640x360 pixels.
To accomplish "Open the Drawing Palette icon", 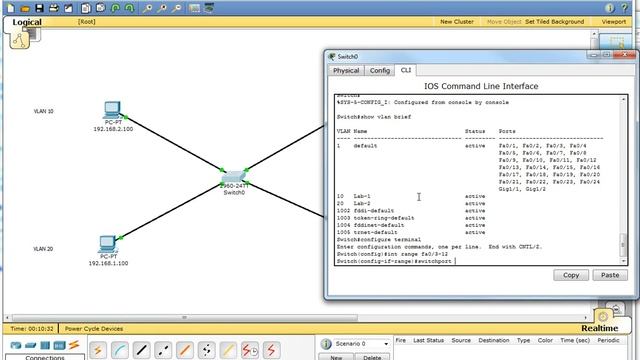I will tap(194, 8).
